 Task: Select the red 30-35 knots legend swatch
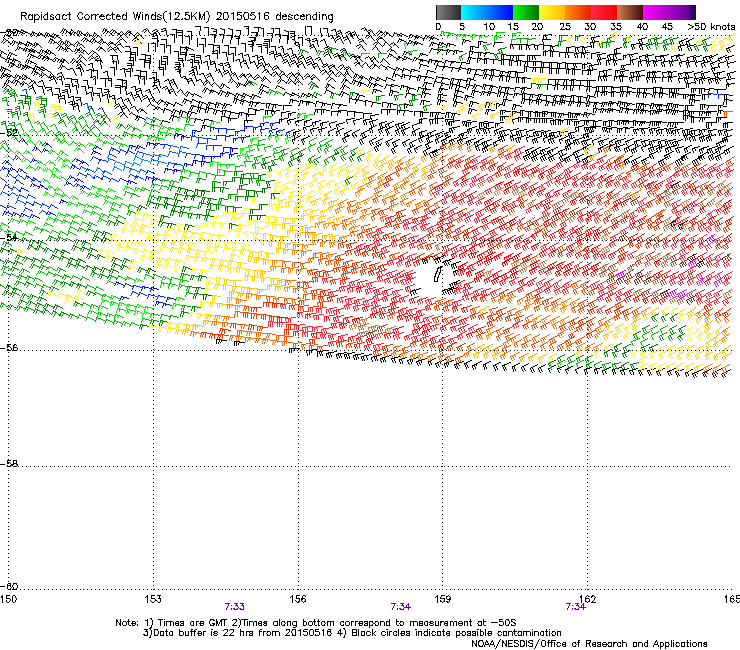604,12
